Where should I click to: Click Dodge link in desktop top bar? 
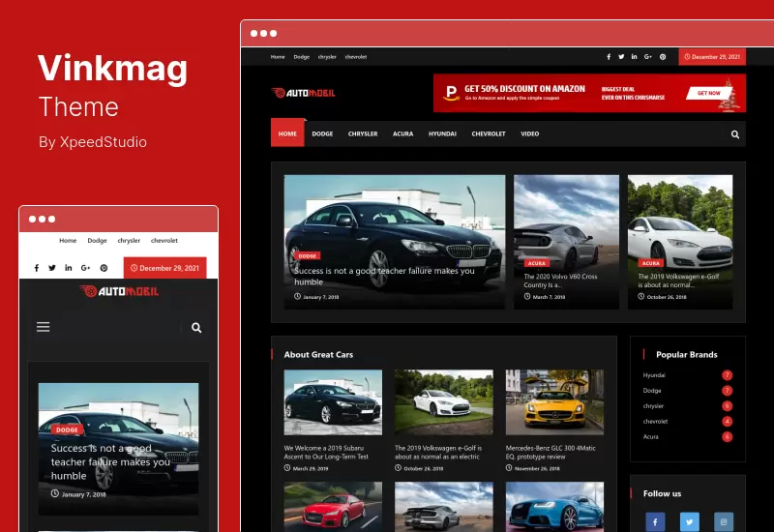click(302, 57)
